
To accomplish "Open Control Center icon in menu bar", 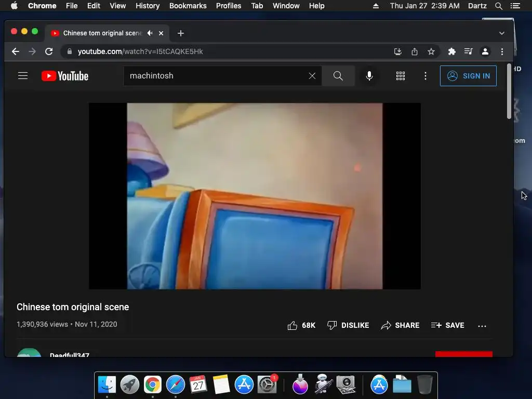I will coord(515,6).
